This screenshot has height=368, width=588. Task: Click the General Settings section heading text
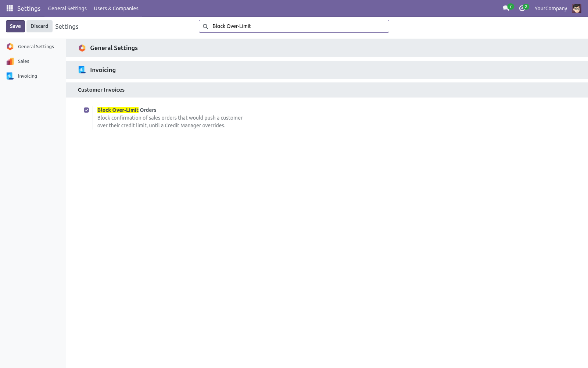point(114,48)
